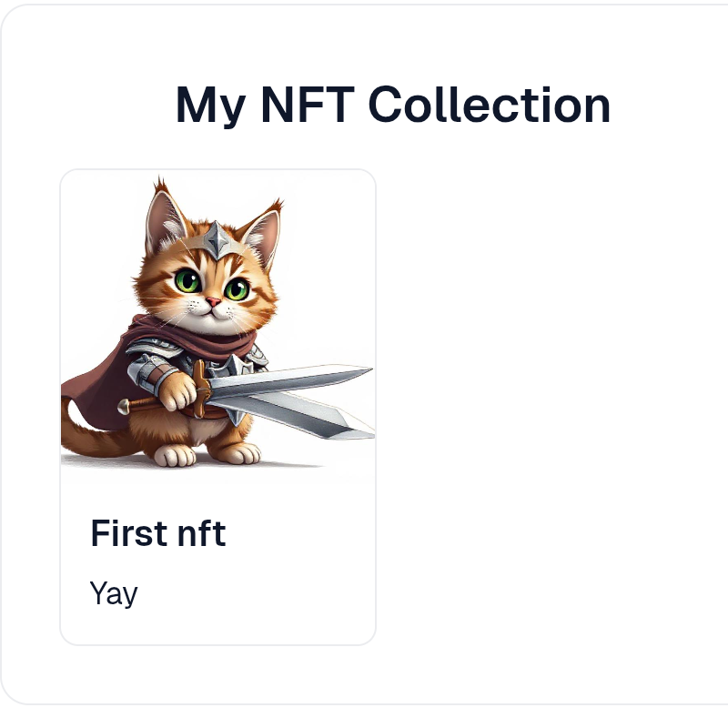The width and height of the screenshot is (728, 728).
Task: Click the "Yay" description text
Action: click(114, 593)
